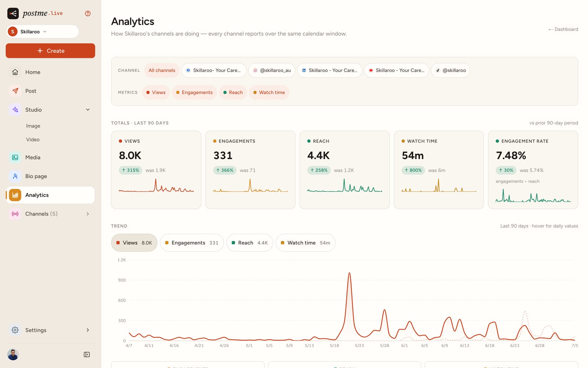Toggle the Engagements metric chip

[194, 92]
